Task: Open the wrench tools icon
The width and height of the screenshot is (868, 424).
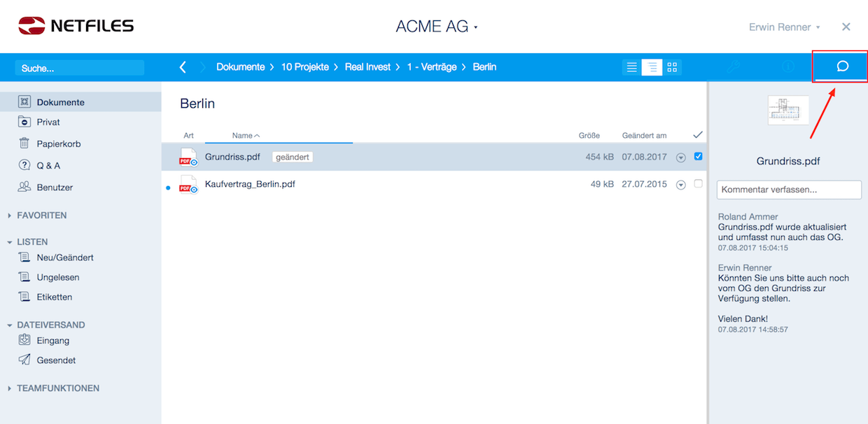Action: coord(733,67)
